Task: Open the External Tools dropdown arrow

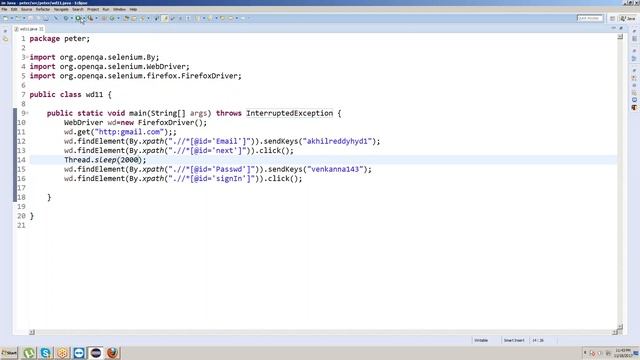Action: click(x=96, y=18)
